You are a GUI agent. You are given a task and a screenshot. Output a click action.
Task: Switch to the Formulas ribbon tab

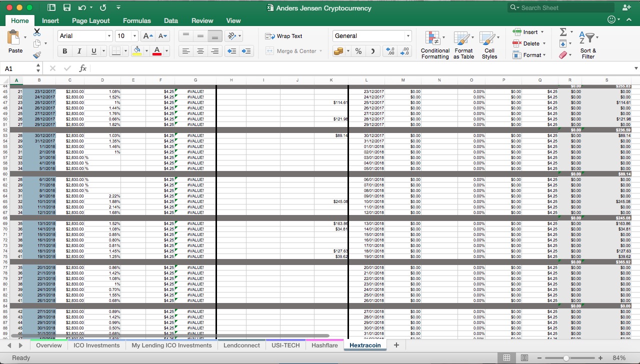click(136, 20)
